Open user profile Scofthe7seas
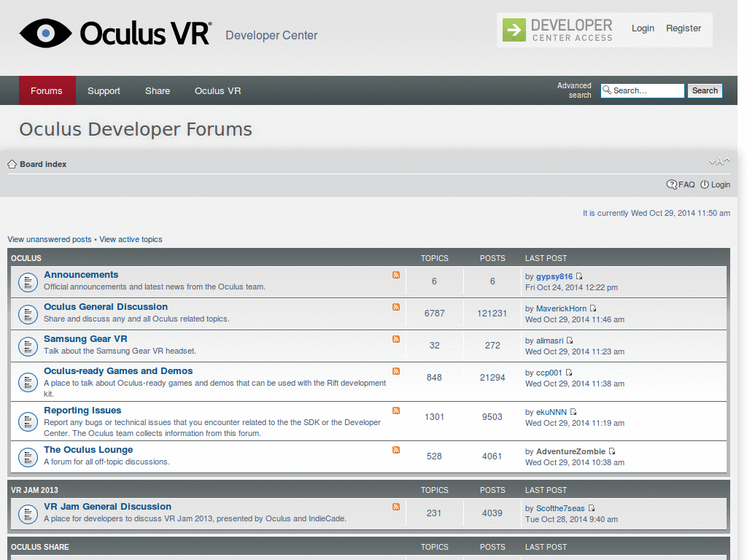 (x=560, y=508)
